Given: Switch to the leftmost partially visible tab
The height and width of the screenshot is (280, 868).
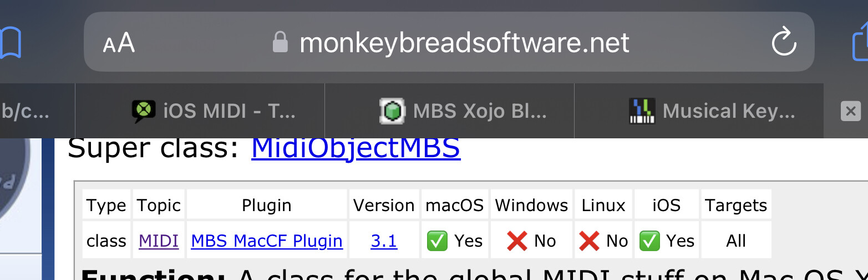Looking at the screenshot, I should [37, 111].
